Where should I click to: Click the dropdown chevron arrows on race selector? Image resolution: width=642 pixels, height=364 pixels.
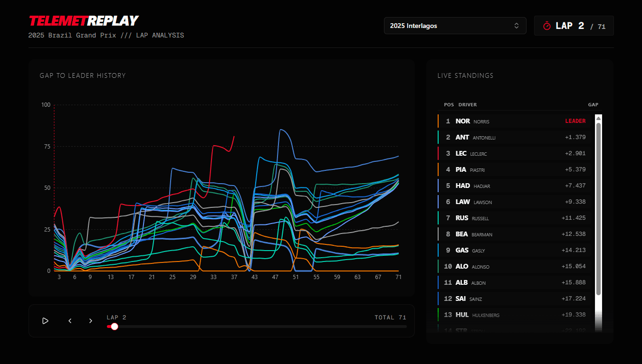pos(517,26)
